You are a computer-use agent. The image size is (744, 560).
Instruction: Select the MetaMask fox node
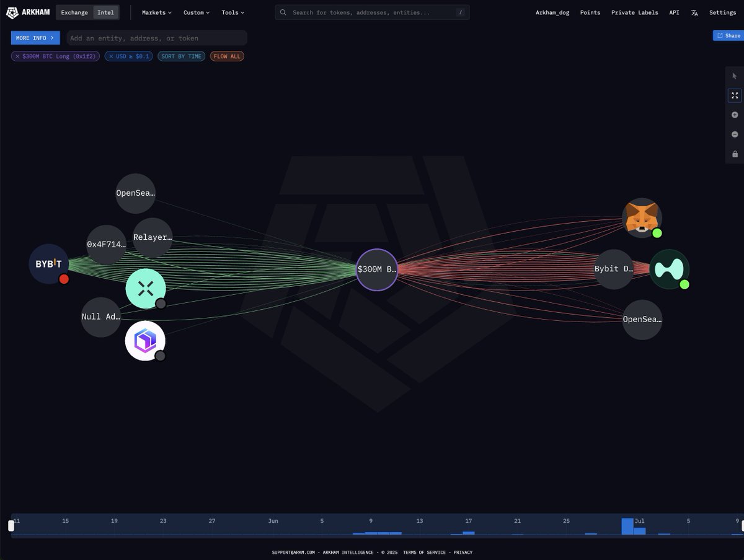[642, 218]
